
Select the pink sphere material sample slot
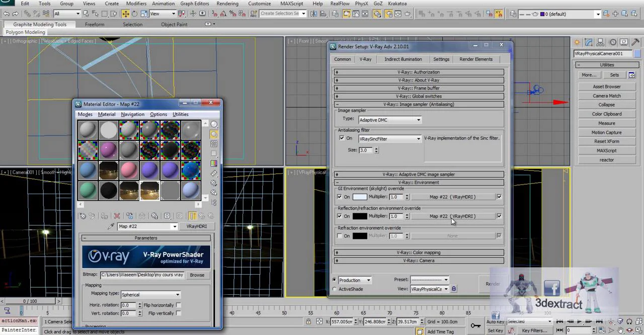129,170
